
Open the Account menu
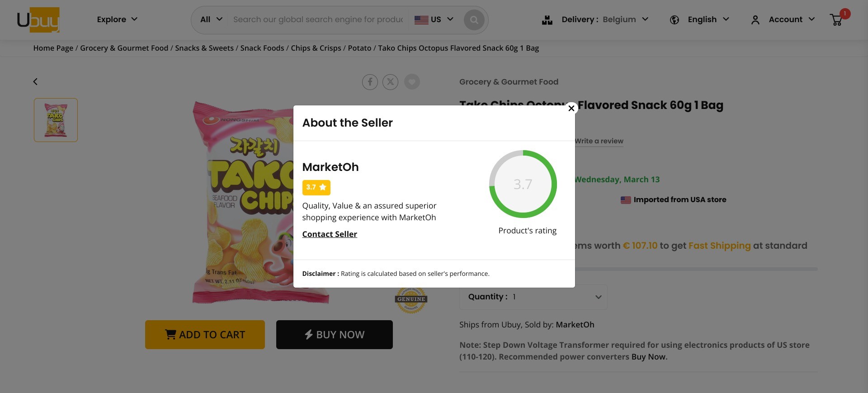[783, 19]
